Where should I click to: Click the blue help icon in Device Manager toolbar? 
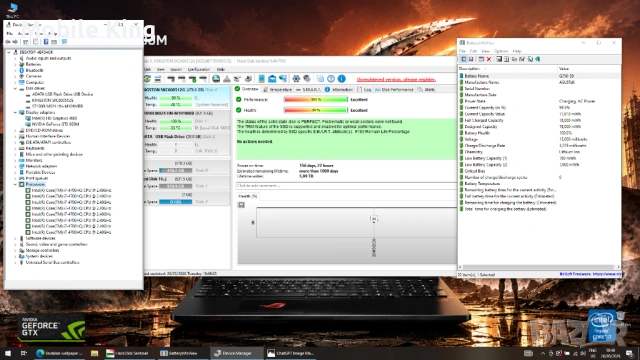pyautogui.click(x=46, y=42)
